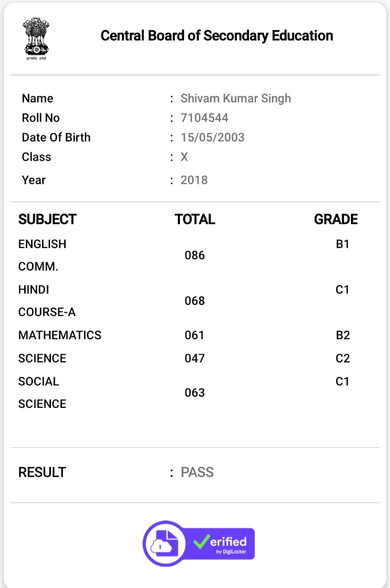The height and width of the screenshot is (588, 390).
Task: Click the year value 2018
Action: [194, 180]
